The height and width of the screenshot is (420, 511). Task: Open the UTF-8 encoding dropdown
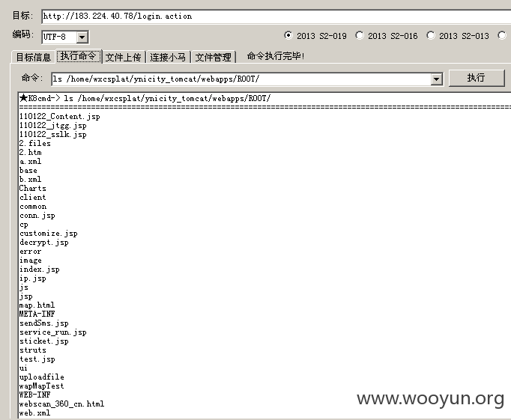(82, 37)
